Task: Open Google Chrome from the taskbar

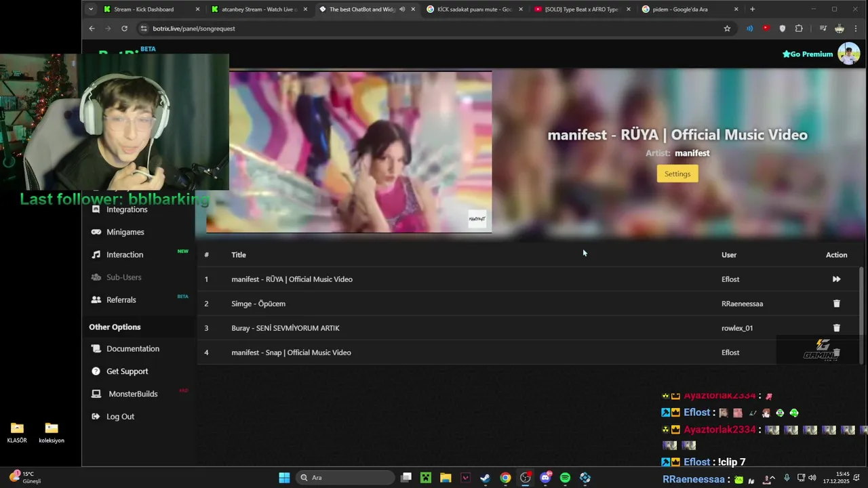Action: [505, 478]
